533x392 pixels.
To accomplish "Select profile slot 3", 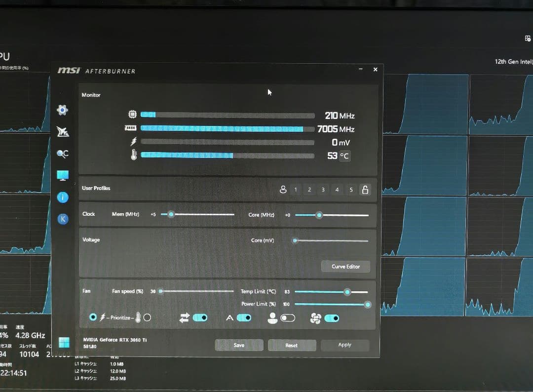I will [322, 189].
